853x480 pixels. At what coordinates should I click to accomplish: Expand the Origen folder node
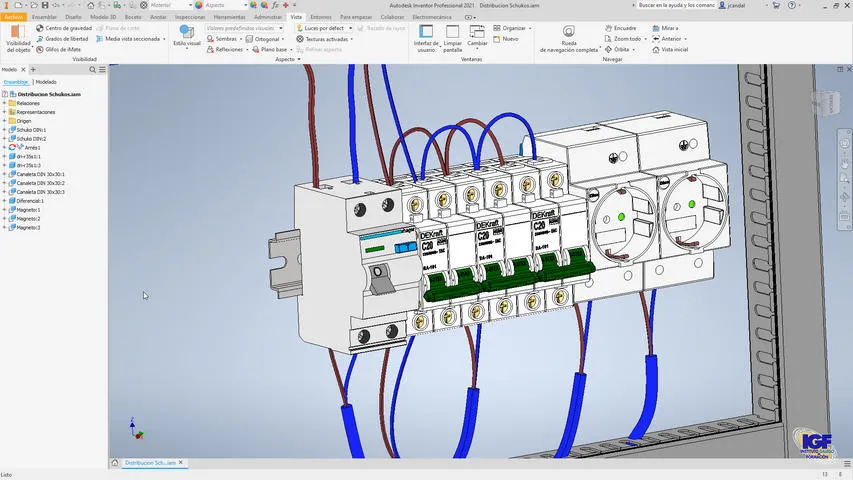pos(4,121)
